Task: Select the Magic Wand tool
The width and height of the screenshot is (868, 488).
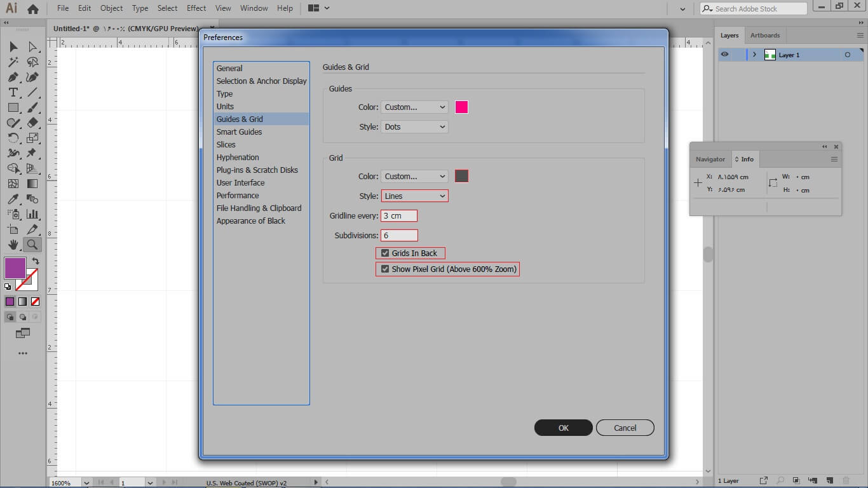Action: (x=13, y=62)
